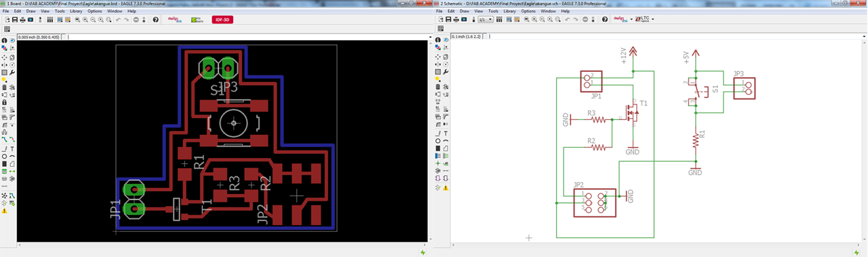Click the red IDF-3D button

click(x=222, y=20)
